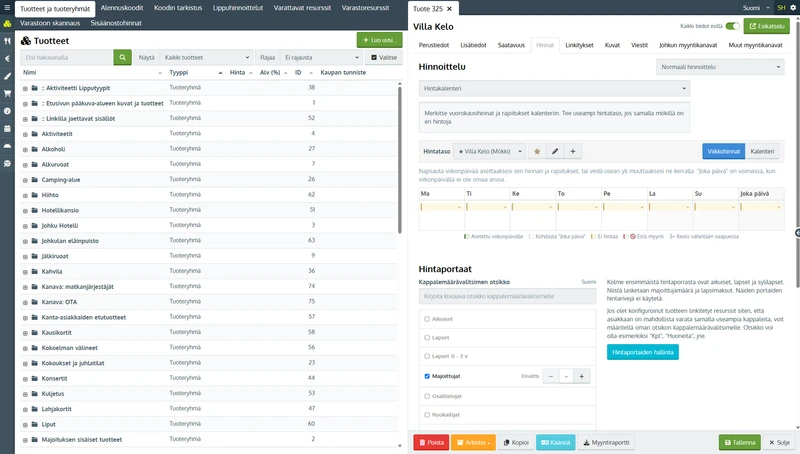Open Kaikki tuotteet Näytä dropdown
Screen dimensions: 800x454
point(206,57)
